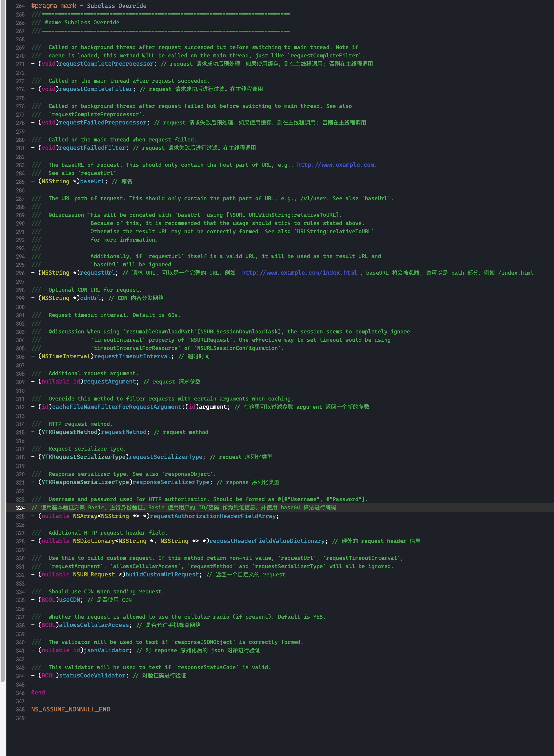Open the http://www.example.com link in baseUrl comment
The image size is (554, 756).
[336, 165]
